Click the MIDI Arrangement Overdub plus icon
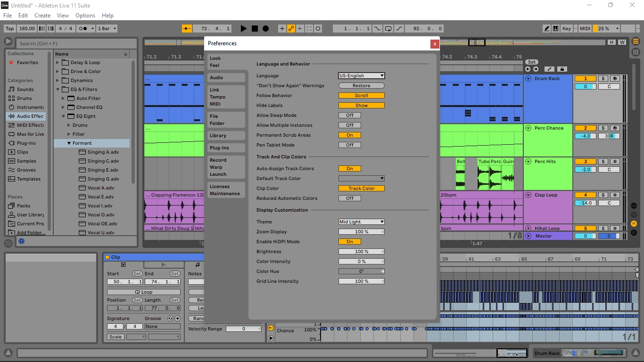The height and width of the screenshot is (362, 644). [282, 29]
